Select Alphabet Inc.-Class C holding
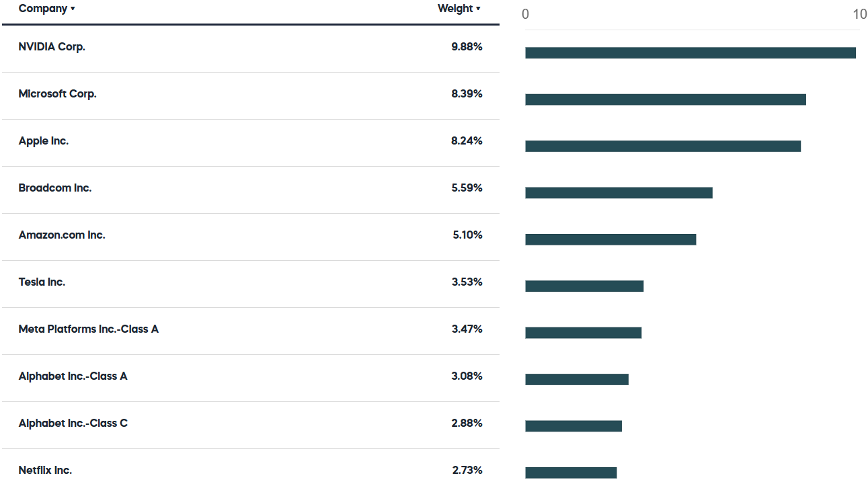This screenshot has height=484, width=868. (x=73, y=424)
